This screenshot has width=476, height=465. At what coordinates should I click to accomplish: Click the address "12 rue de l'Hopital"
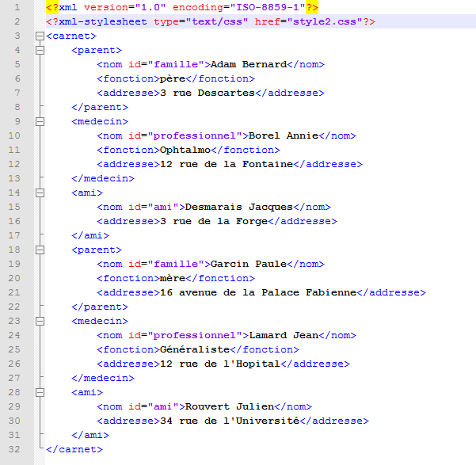point(220,364)
